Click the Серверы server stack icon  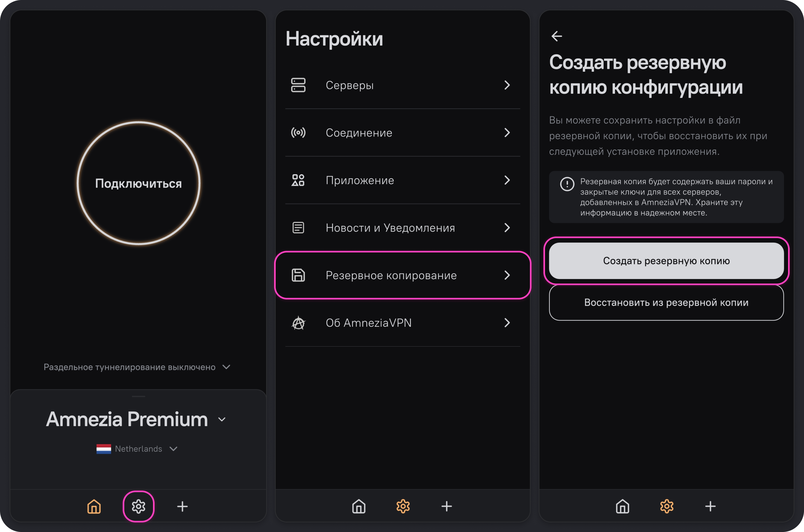[x=298, y=85]
